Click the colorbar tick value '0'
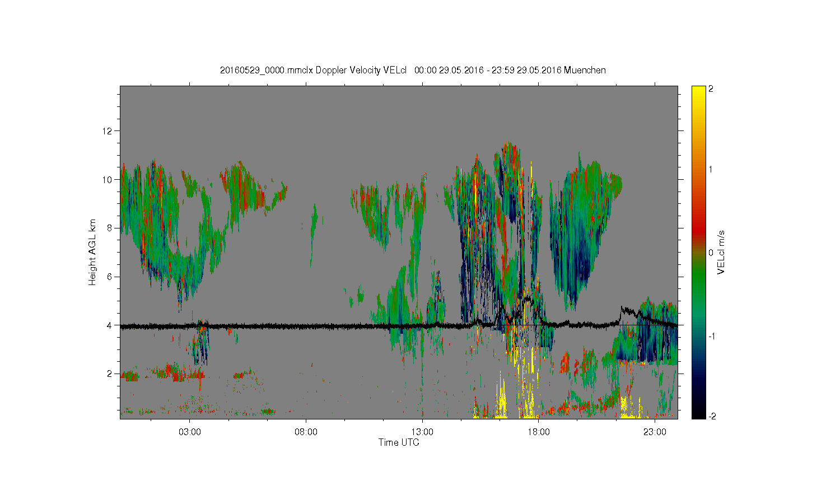The height and width of the screenshot is (504, 840). point(711,253)
